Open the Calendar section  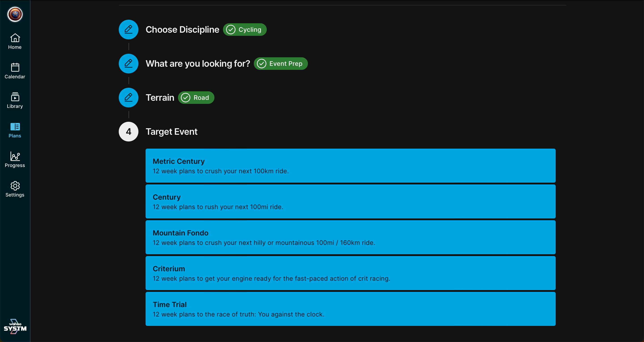click(15, 71)
